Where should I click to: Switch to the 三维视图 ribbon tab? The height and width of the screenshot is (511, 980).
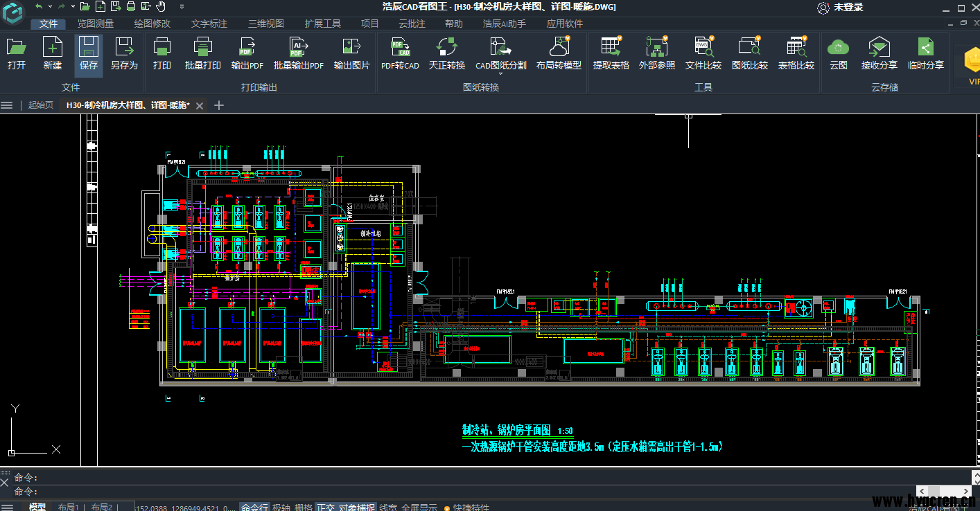tap(266, 24)
